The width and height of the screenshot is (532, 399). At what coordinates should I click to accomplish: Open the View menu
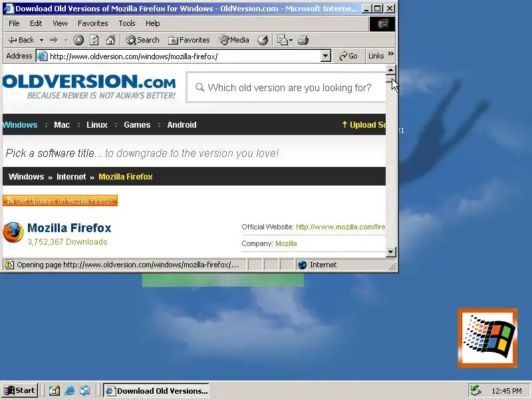point(60,23)
